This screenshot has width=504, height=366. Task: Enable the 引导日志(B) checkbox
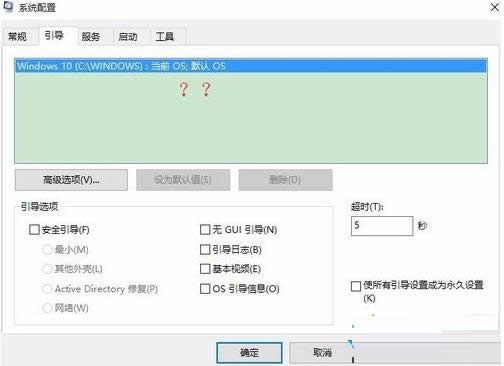205,249
